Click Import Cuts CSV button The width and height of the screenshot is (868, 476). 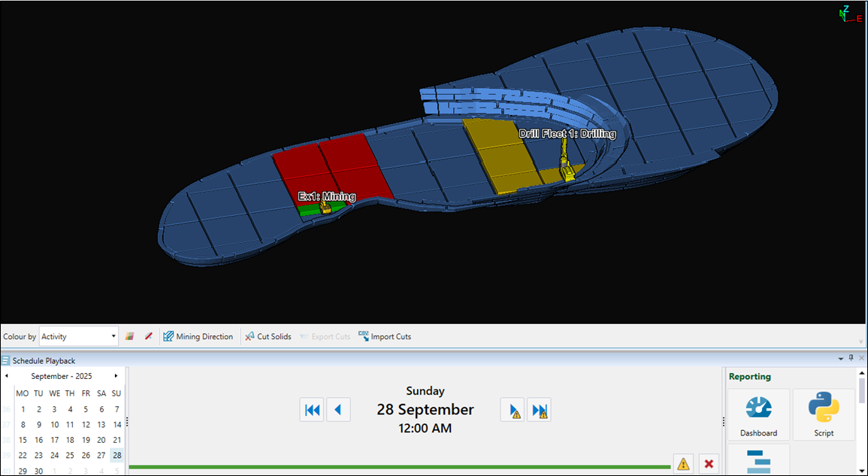[385, 336]
